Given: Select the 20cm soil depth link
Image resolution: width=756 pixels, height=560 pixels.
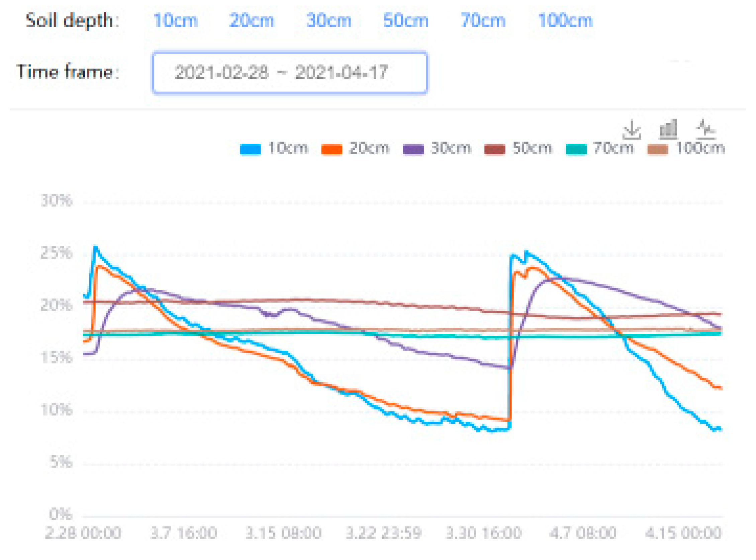Looking at the screenshot, I should (252, 20).
